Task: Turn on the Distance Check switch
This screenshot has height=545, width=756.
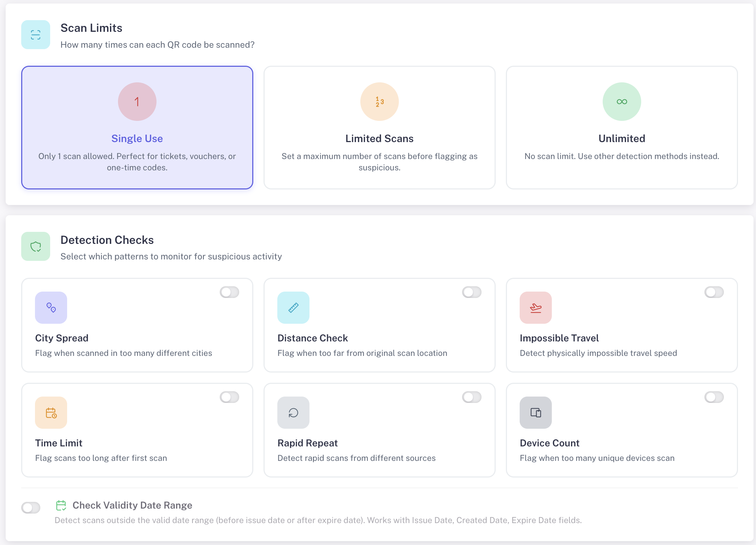Action: [x=472, y=292]
